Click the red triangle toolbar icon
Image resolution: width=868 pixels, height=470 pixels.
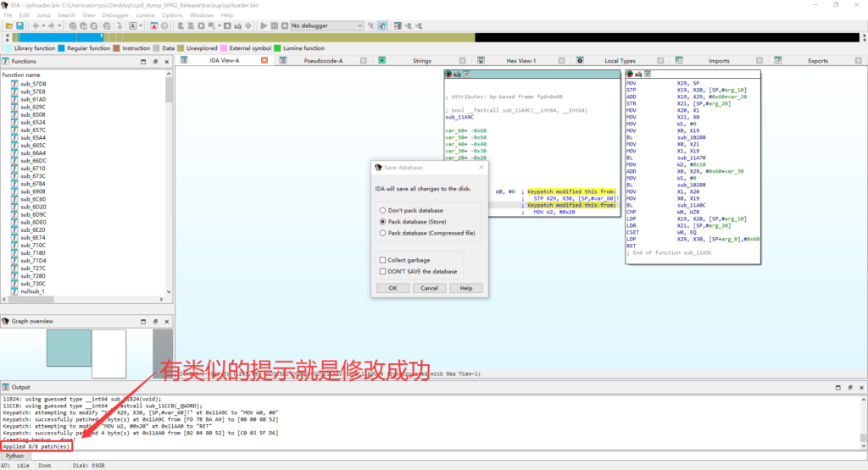pyautogui.click(x=154, y=26)
